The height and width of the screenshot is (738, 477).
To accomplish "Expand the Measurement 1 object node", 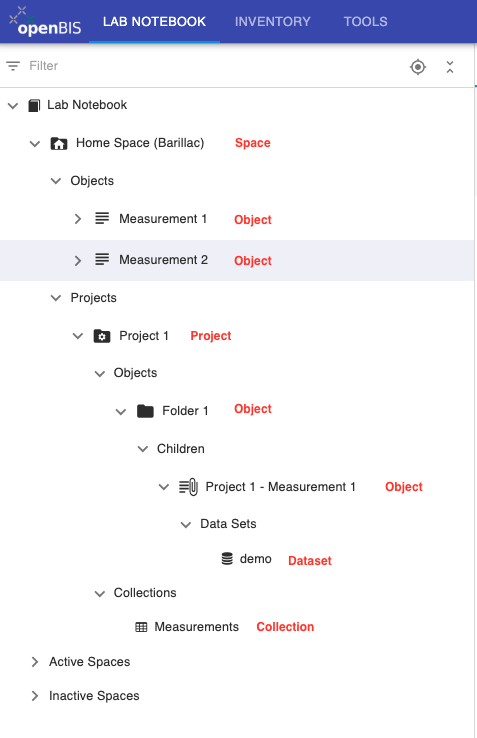I will pos(78,219).
